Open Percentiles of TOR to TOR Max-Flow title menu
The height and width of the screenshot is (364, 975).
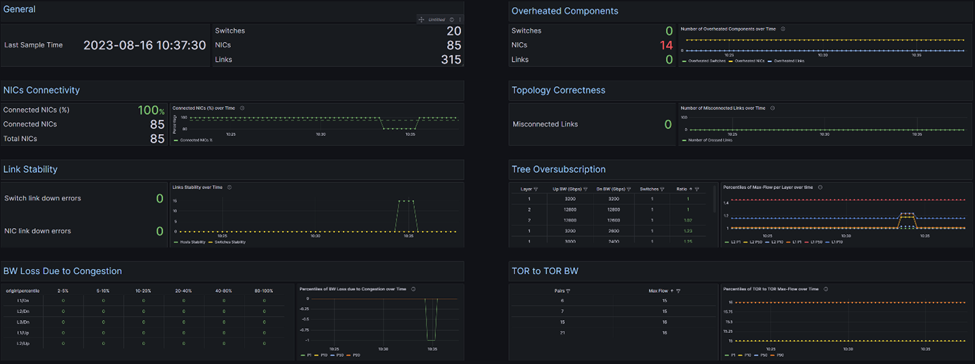tap(771, 289)
